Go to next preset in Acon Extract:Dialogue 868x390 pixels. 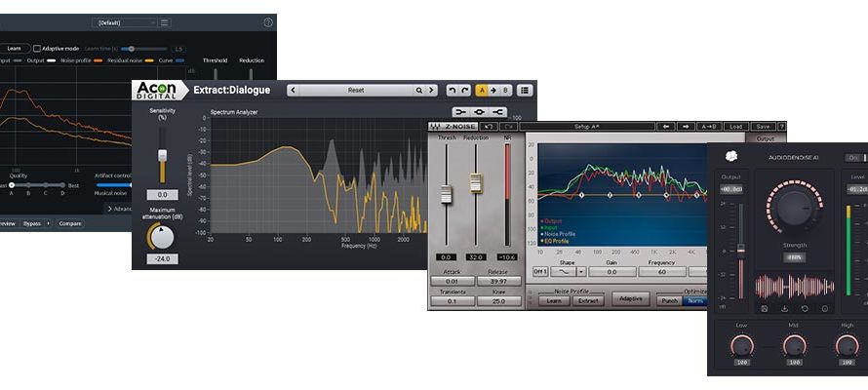431,90
